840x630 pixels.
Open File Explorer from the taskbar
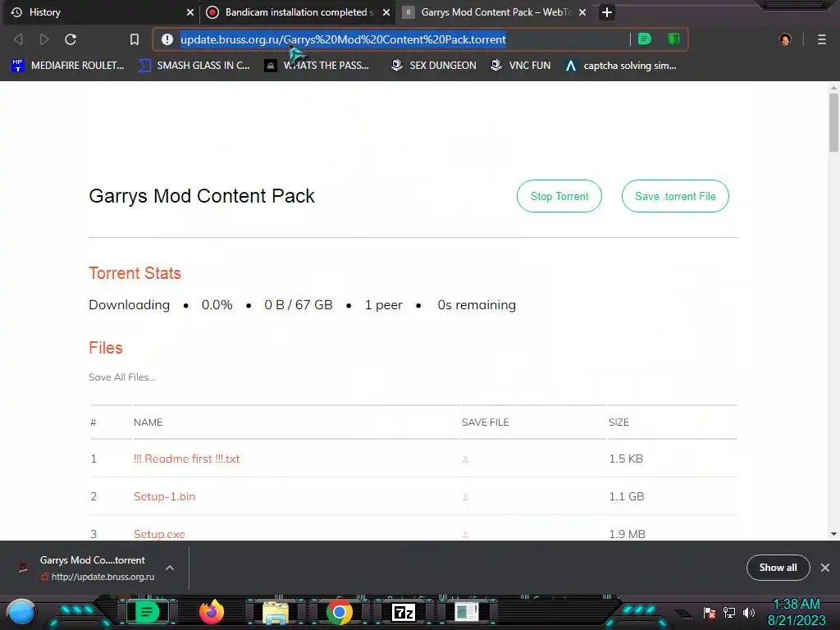pos(276,612)
